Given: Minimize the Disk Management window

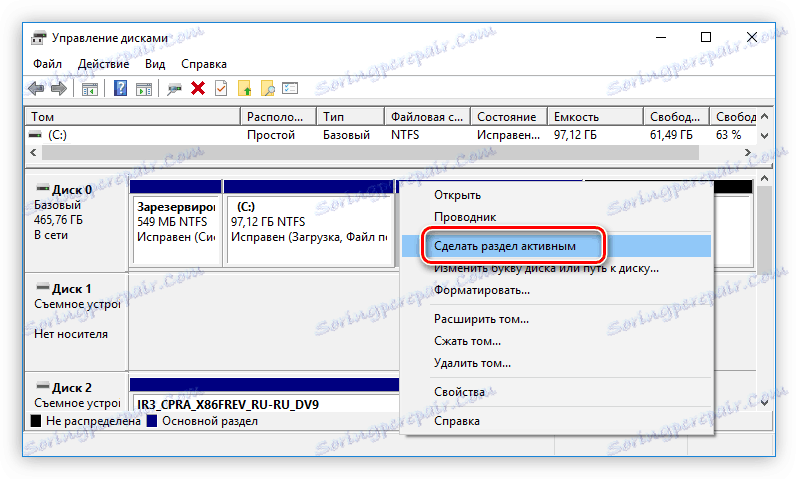Looking at the screenshot, I should click(x=661, y=37).
